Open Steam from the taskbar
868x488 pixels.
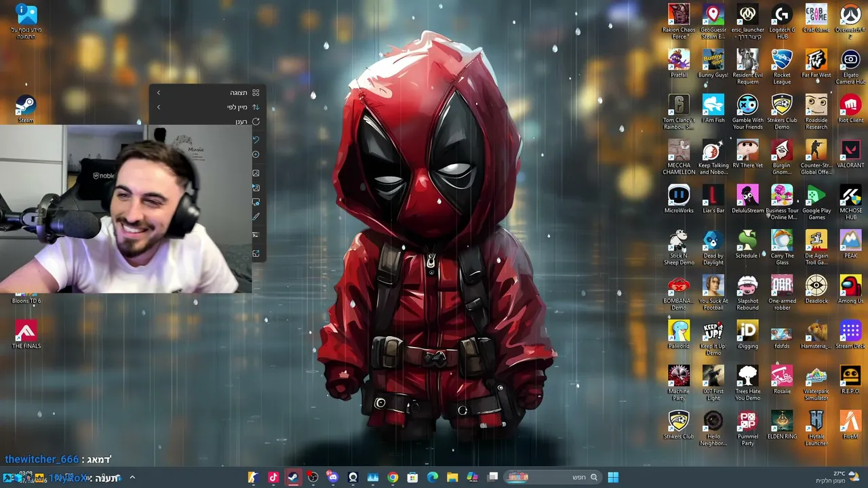[x=293, y=477]
